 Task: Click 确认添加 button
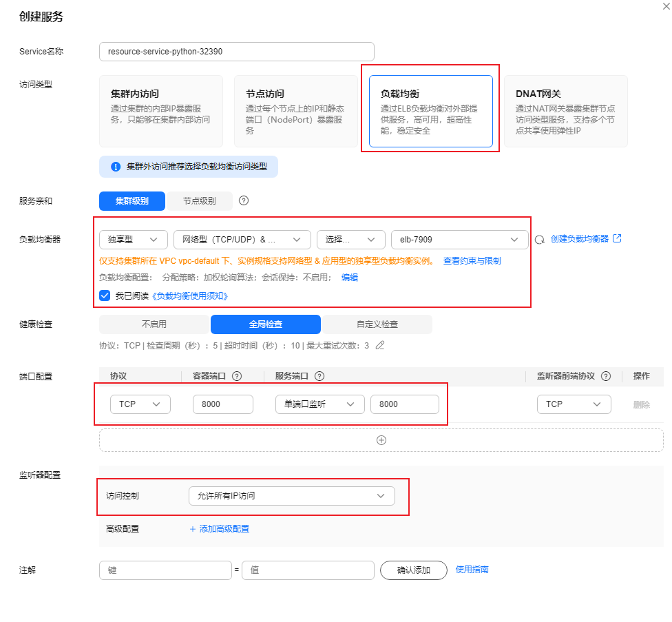click(414, 570)
